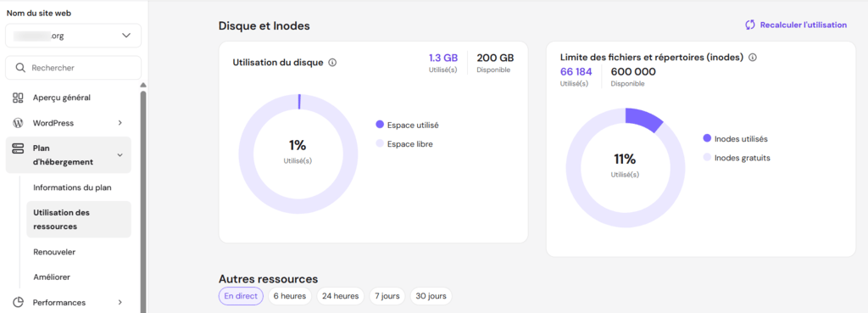Image resolution: width=868 pixels, height=313 pixels.
Task: Click the search magnifier icon
Action: (20, 68)
